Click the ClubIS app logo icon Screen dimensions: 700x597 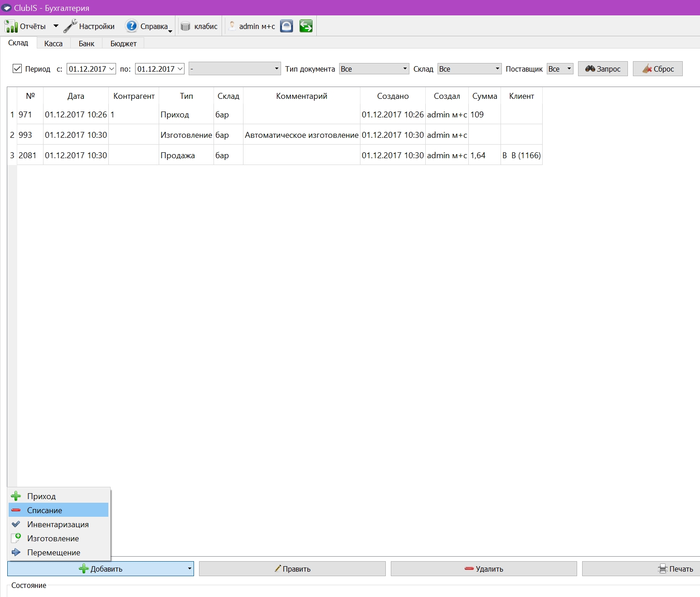point(6,8)
